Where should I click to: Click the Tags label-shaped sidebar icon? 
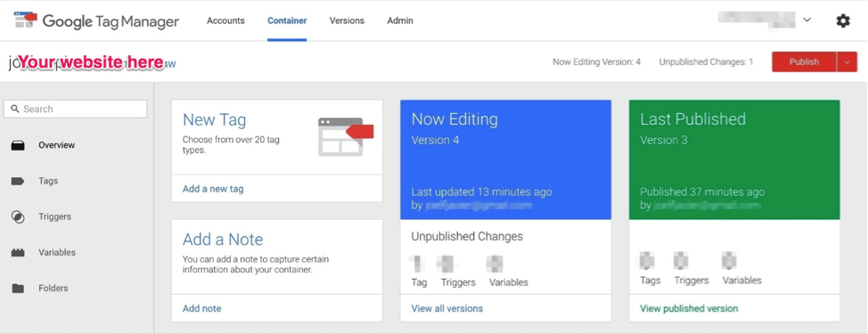tap(18, 182)
